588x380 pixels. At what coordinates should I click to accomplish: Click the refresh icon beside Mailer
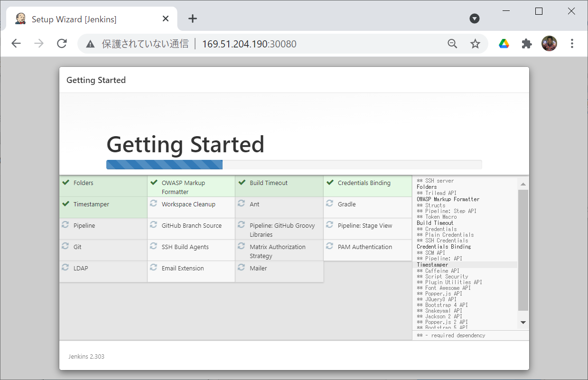[x=242, y=268]
